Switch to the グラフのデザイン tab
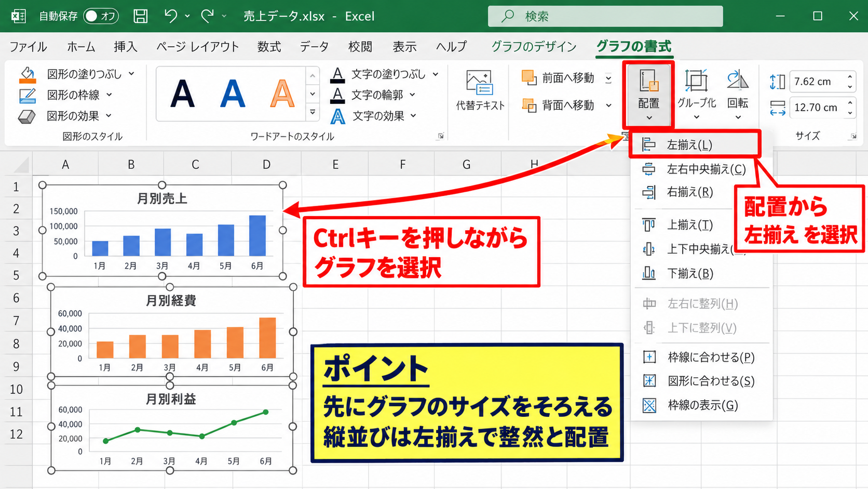 pos(534,47)
